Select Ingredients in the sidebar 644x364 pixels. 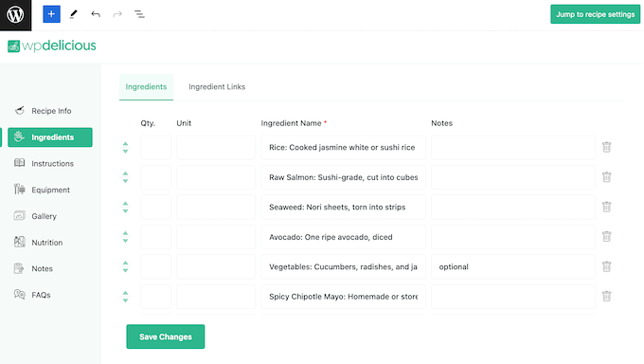tap(50, 137)
